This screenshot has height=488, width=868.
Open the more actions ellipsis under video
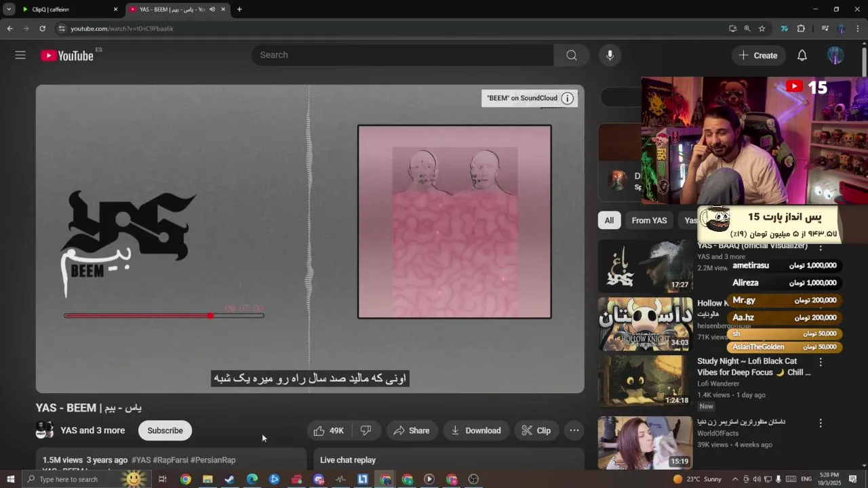(574, 430)
